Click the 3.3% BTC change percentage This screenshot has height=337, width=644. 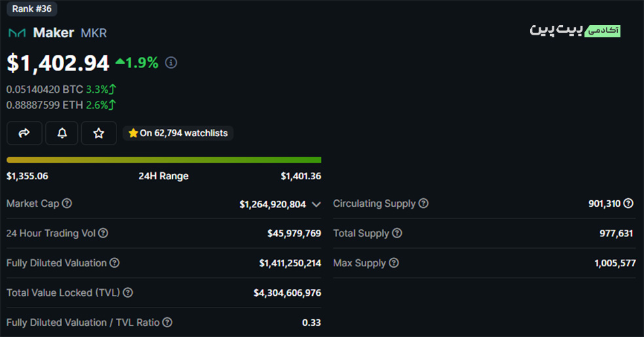coord(97,89)
